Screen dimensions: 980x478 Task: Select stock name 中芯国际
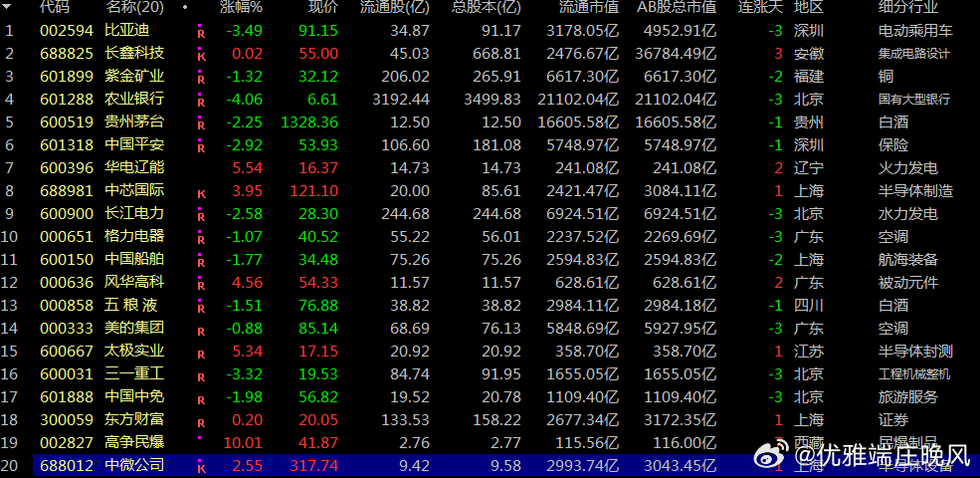coord(134,190)
